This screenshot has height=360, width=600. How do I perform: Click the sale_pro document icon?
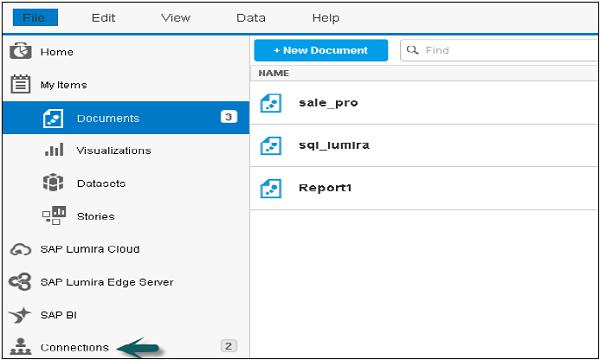point(271,103)
